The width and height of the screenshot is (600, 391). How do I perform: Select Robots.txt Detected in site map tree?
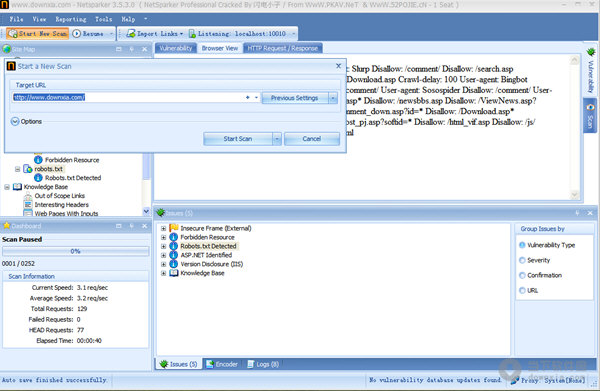[73, 178]
